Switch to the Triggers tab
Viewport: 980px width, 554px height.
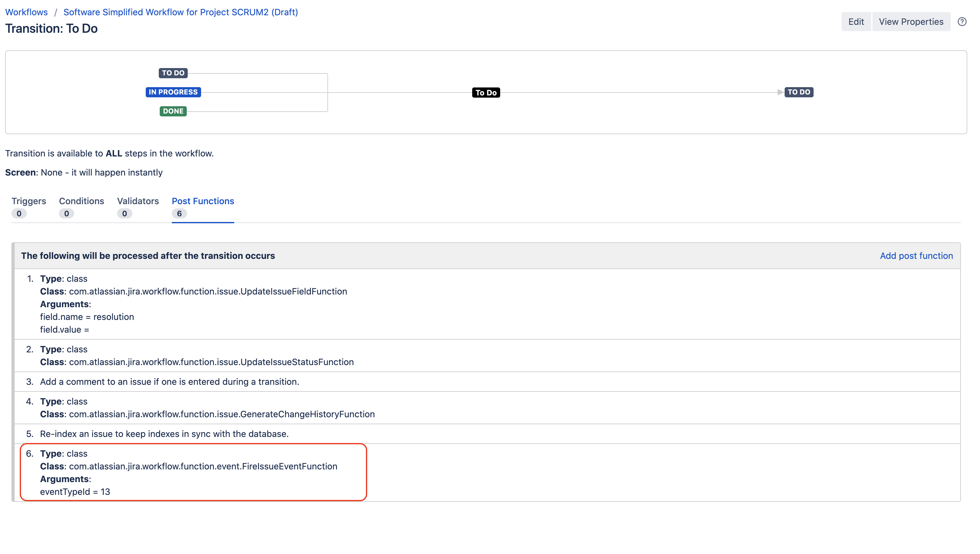[29, 201]
